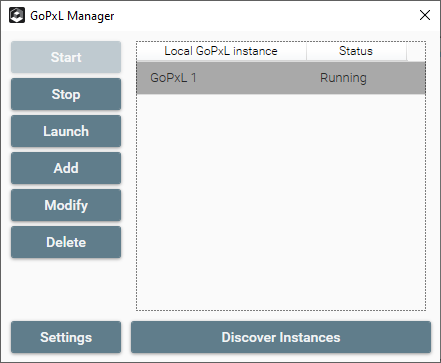Screen dimensions: 441x363
Task: Click divider right of Status header
Action: (407, 51)
